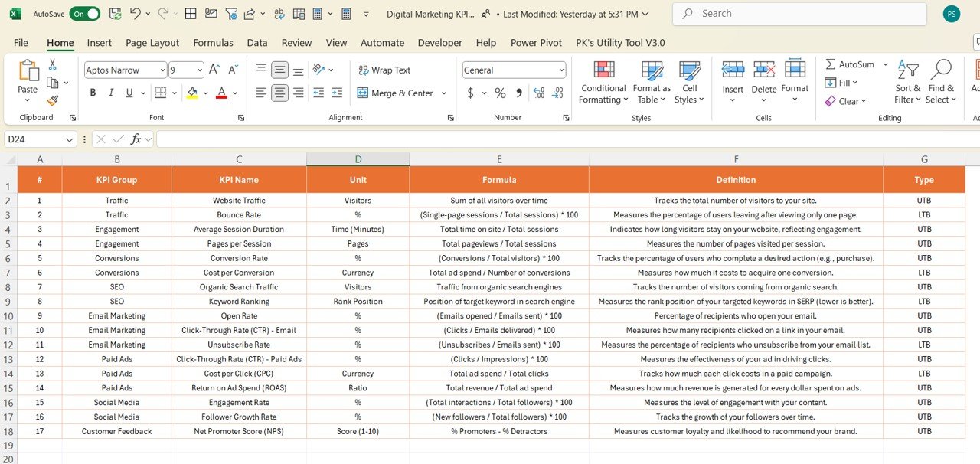The width and height of the screenshot is (980, 464).
Task: Switch to the Formulas tab
Action: click(213, 43)
